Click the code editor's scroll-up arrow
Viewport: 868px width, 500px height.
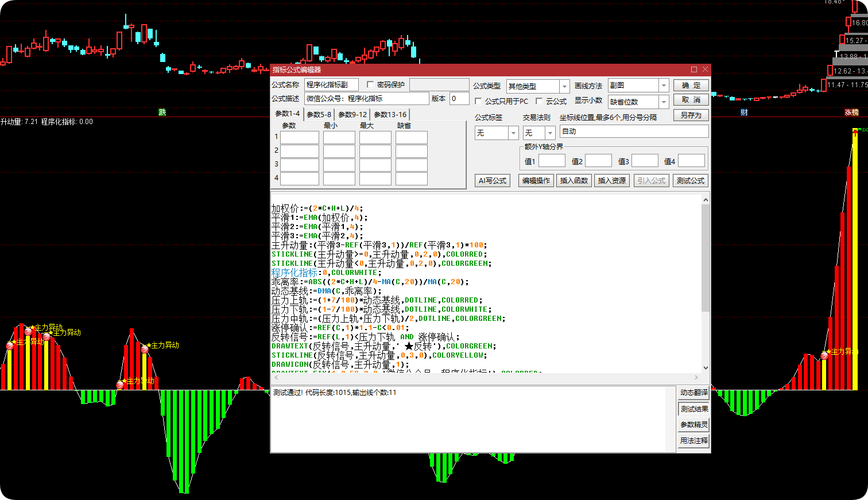(x=706, y=200)
